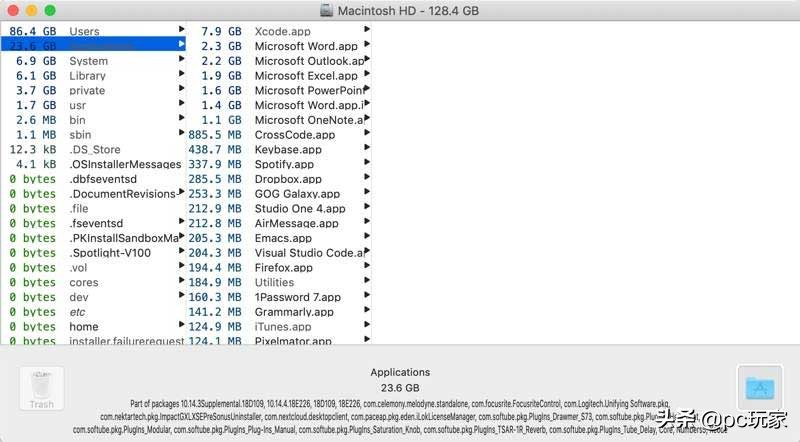
Task: Expand the System folder arrow
Action: pos(181,59)
